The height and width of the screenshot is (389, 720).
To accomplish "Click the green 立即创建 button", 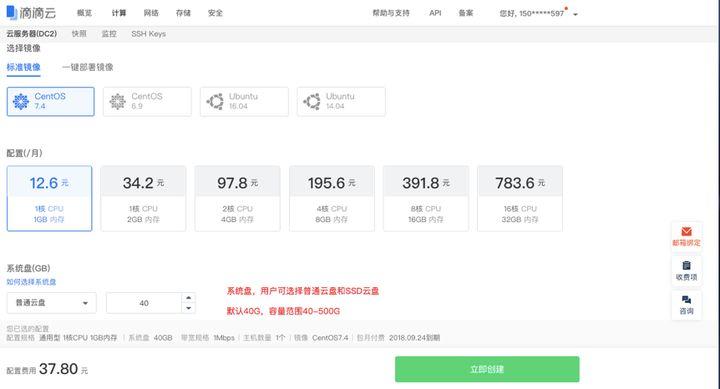I will (x=487, y=369).
